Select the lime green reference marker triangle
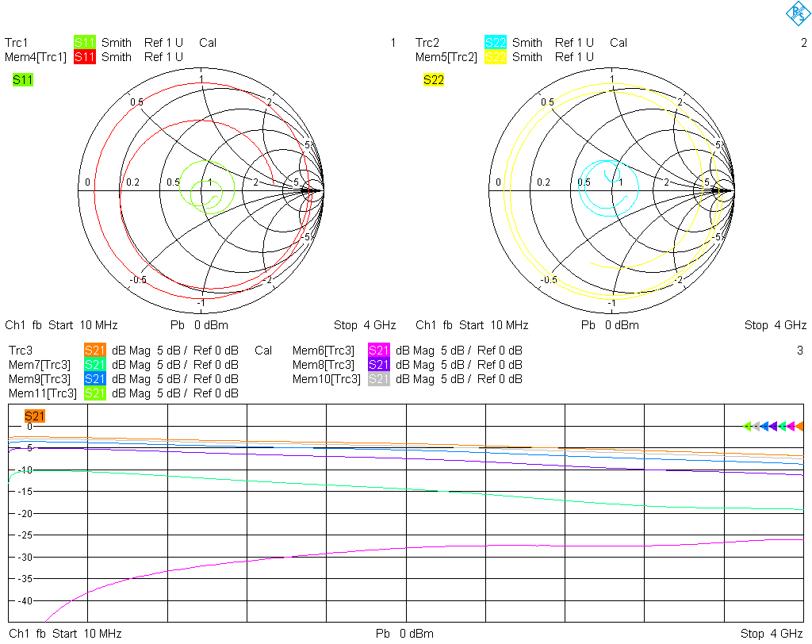The height and width of the screenshot is (644, 812). [747, 427]
